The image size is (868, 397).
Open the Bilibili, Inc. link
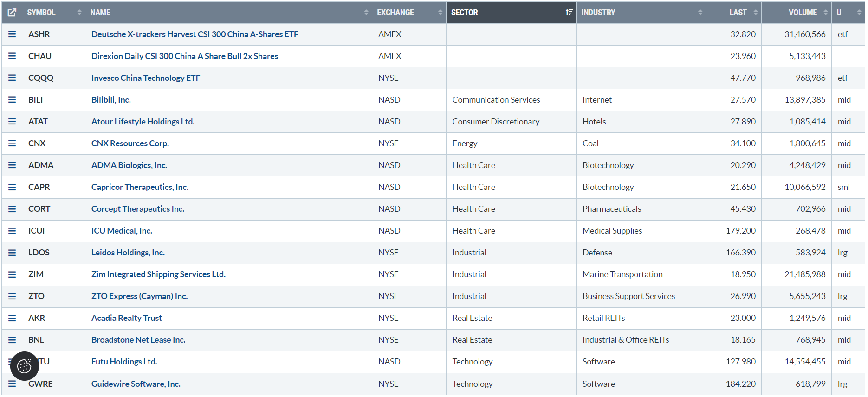(111, 100)
